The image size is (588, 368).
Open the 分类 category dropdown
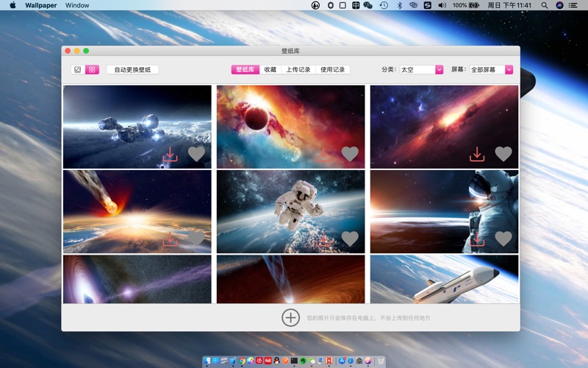421,70
